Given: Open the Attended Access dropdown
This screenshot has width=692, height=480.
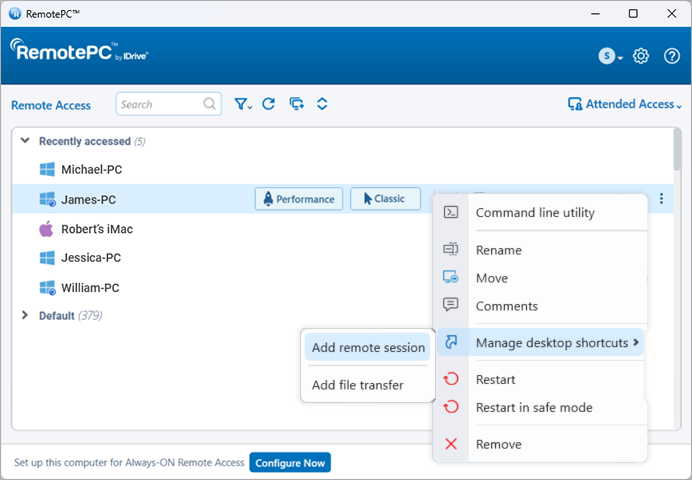Looking at the screenshot, I should coord(625,104).
